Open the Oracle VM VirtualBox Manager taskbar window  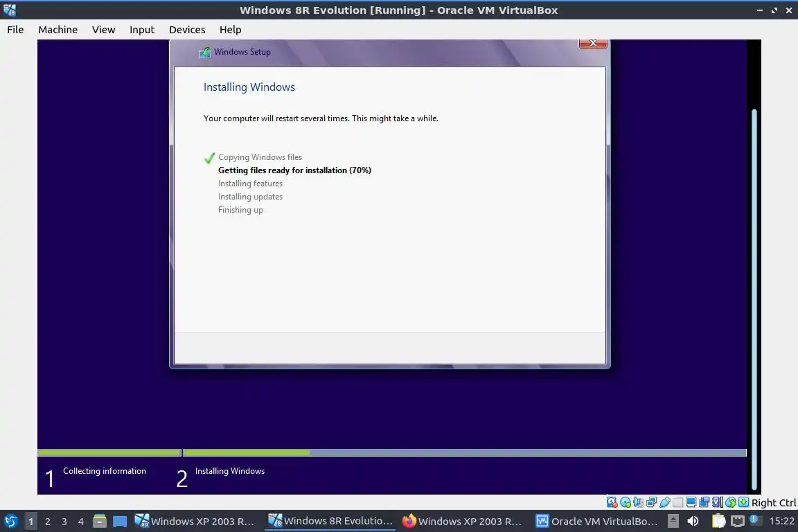[x=596, y=522]
